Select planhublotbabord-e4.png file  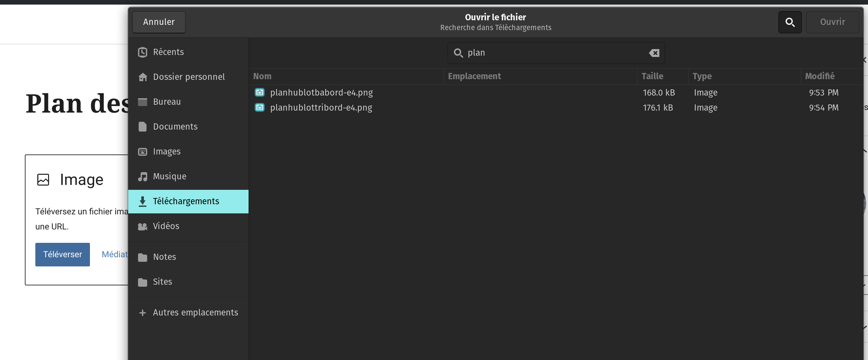click(x=556, y=93)
